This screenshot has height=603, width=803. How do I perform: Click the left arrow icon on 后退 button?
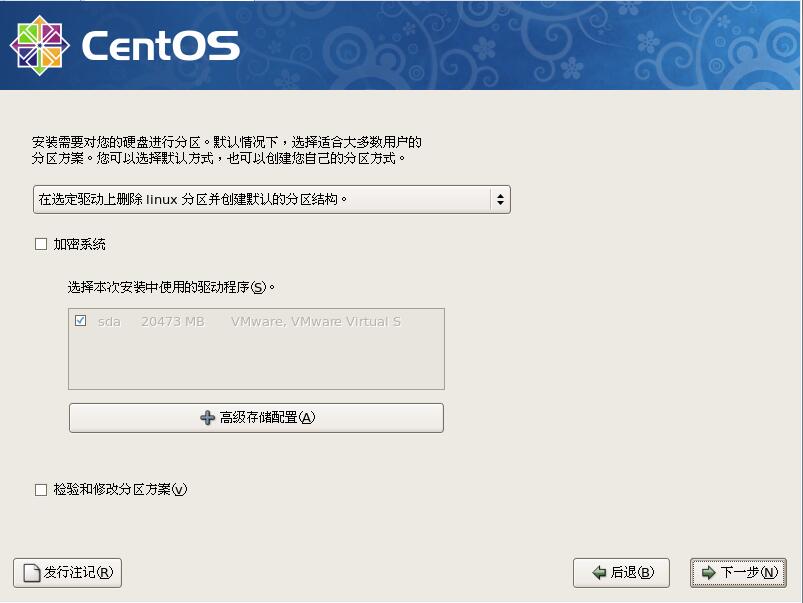click(x=600, y=573)
